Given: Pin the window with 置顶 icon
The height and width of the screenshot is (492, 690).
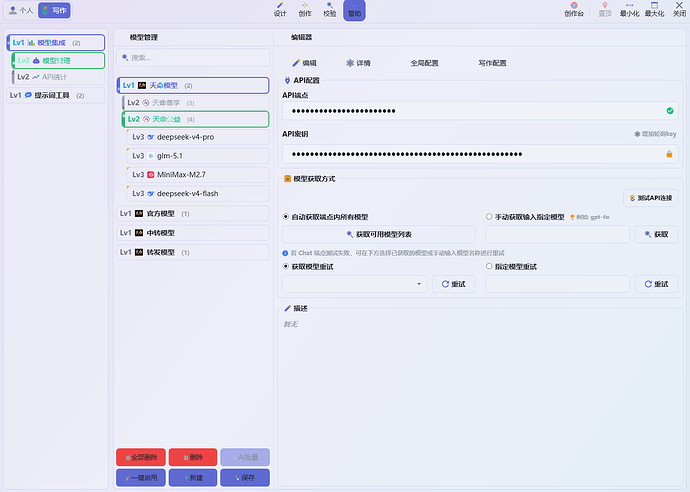Looking at the screenshot, I should [605, 10].
